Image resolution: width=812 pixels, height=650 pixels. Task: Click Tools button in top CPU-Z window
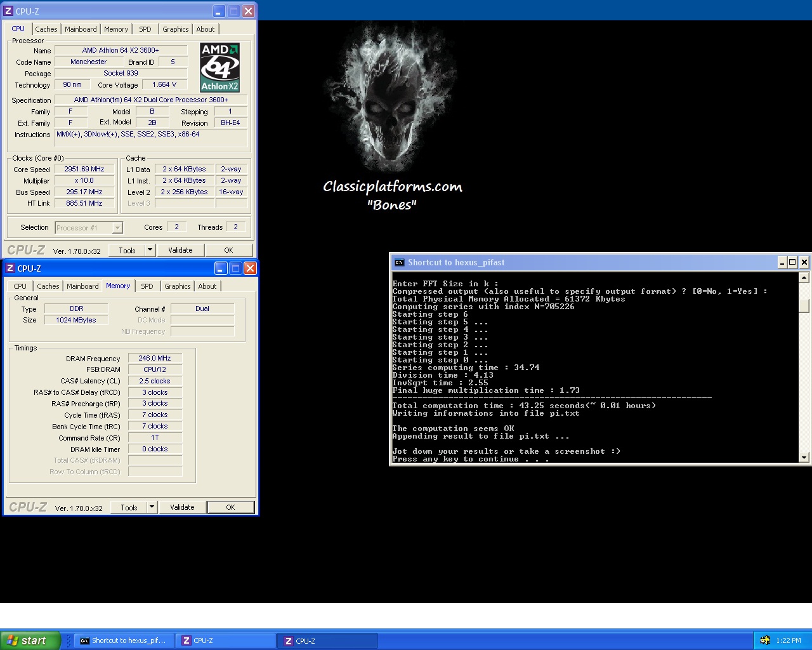pos(128,250)
